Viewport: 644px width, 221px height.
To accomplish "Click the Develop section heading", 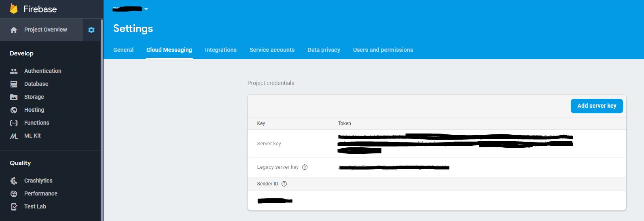I will point(22,53).
